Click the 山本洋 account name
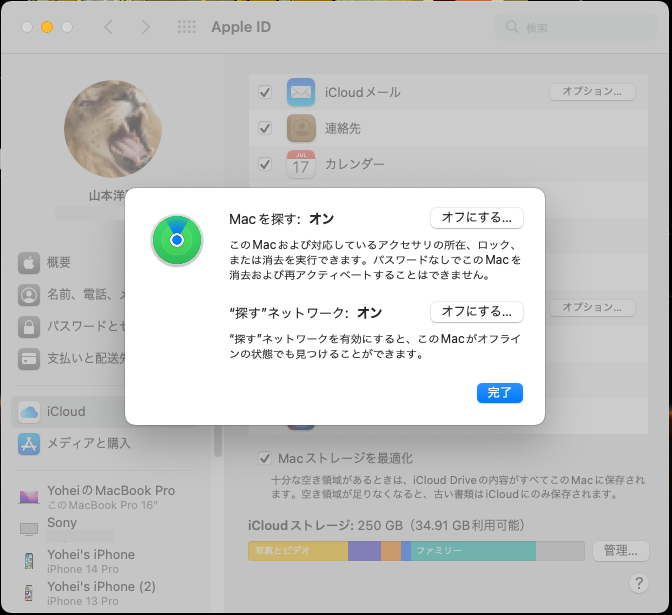672x615 pixels. 107,196
